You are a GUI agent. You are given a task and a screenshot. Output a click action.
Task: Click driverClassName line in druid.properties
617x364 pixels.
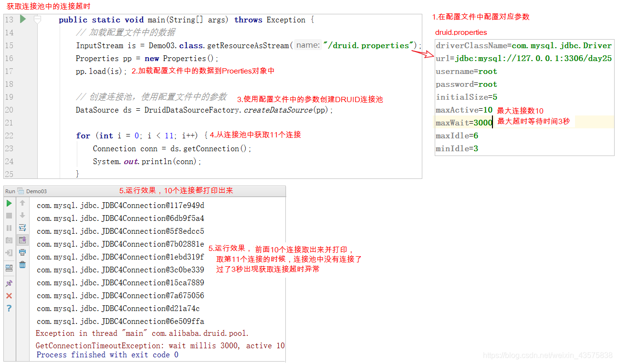click(523, 46)
